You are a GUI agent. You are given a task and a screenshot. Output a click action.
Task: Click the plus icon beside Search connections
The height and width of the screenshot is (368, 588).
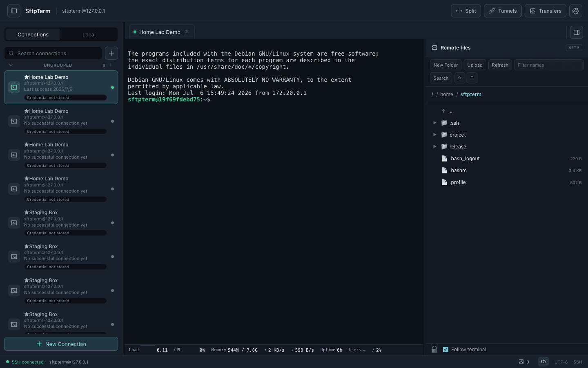pyautogui.click(x=111, y=53)
